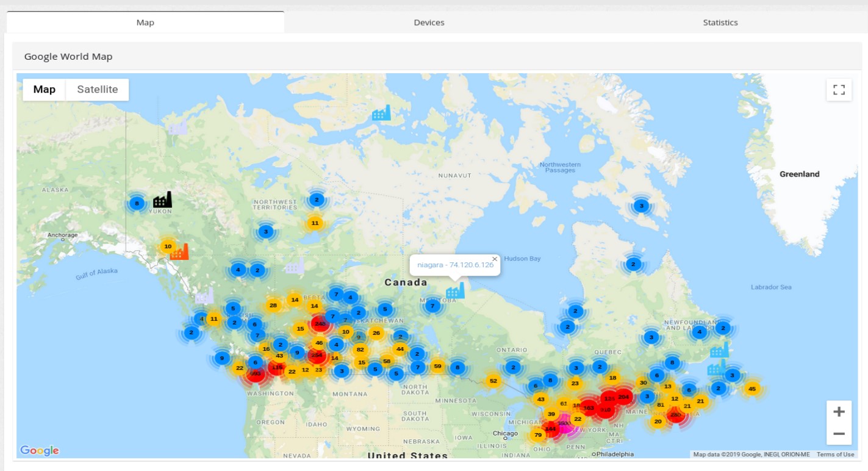Open Google logo link on map
The width and height of the screenshot is (868, 471).
click(x=40, y=450)
